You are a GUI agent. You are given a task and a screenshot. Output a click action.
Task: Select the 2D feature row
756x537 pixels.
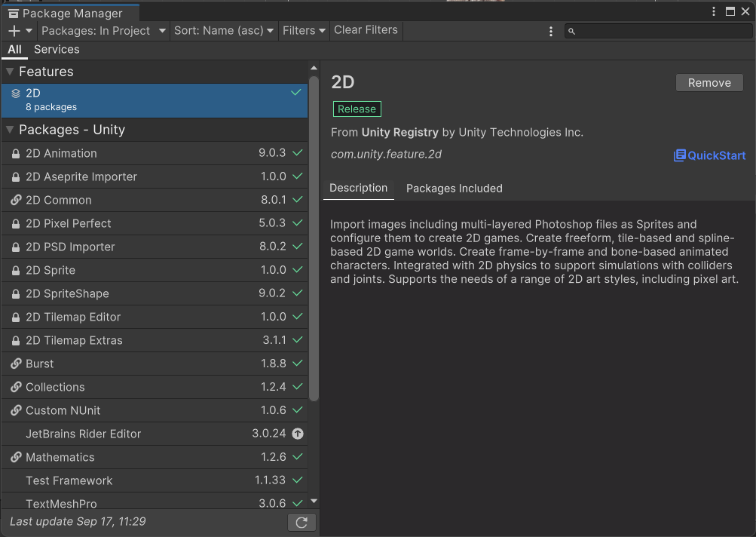pyautogui.click(x=155, y=100)
